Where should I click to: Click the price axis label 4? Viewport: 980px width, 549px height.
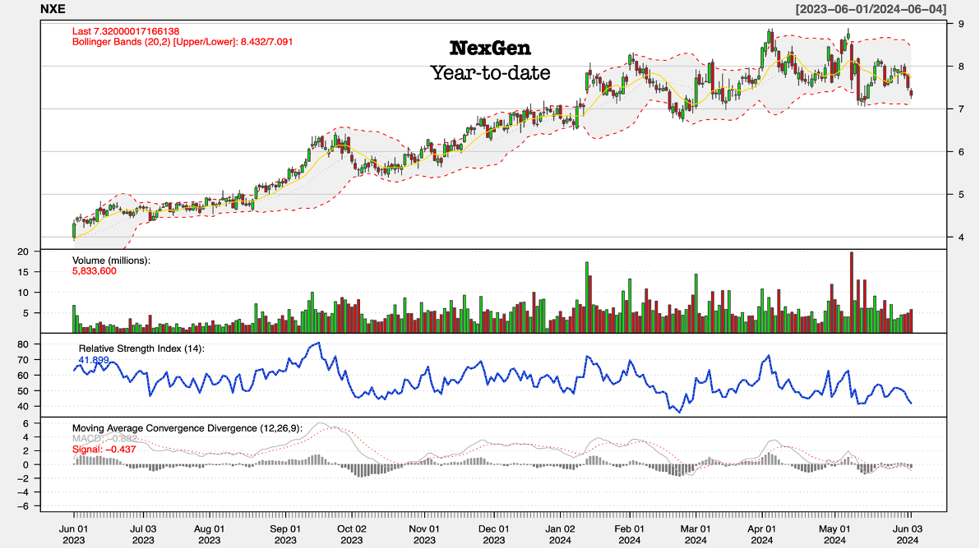pyautogui.click(x=961, y=238)
